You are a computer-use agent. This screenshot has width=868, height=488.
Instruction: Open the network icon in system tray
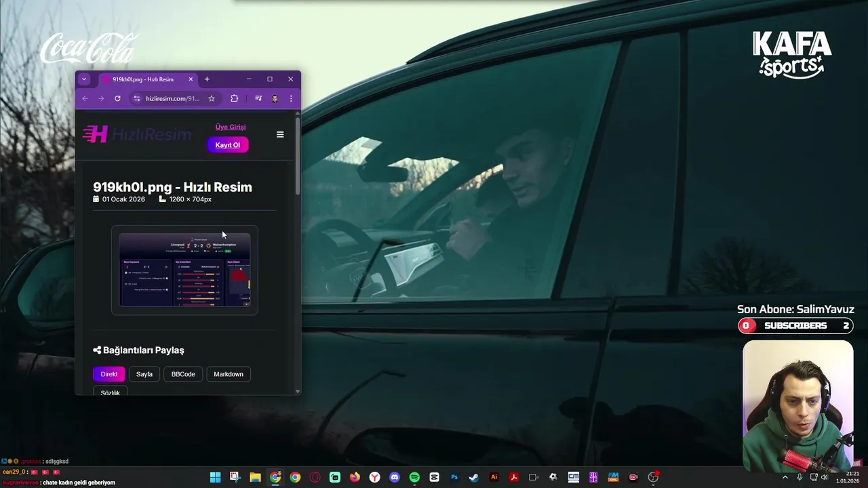point(814,477)
